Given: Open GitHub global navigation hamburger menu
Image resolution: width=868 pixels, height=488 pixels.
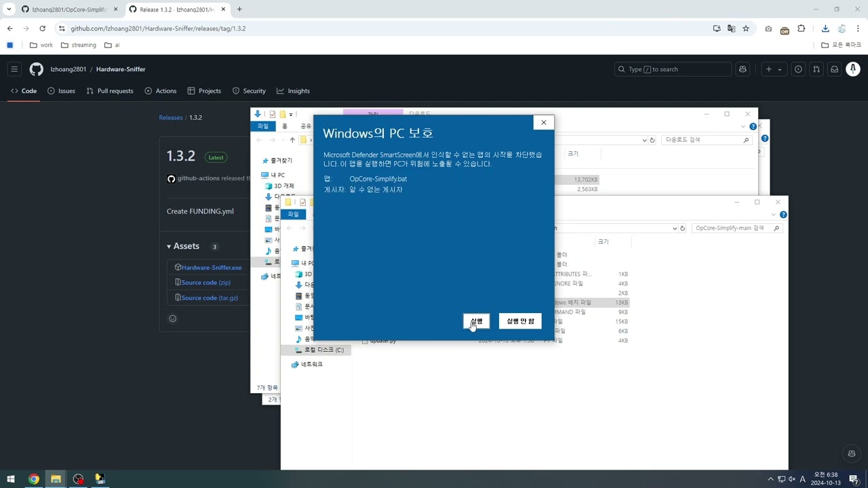Looking at the screenshot, I should (x=14, y=69).
